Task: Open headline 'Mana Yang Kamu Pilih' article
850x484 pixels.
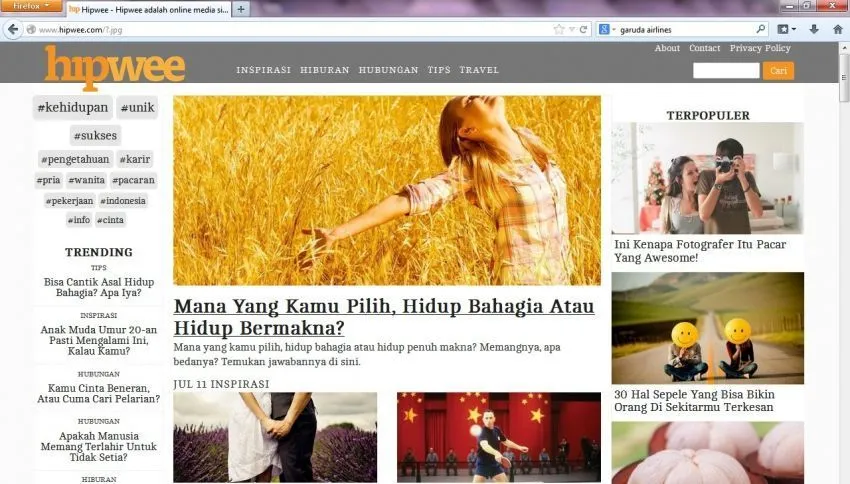Action: click(x=384, y=317)
